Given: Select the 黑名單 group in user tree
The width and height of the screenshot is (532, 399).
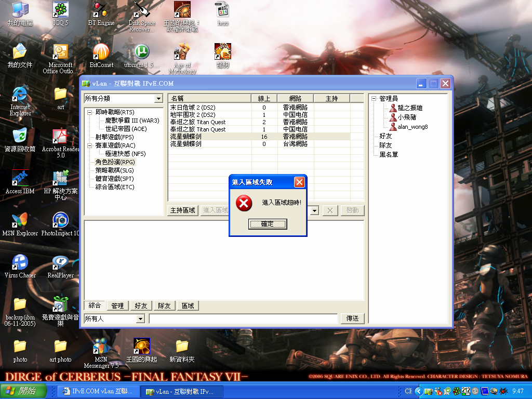Looking at the screenshot, I should pos(389,155).
